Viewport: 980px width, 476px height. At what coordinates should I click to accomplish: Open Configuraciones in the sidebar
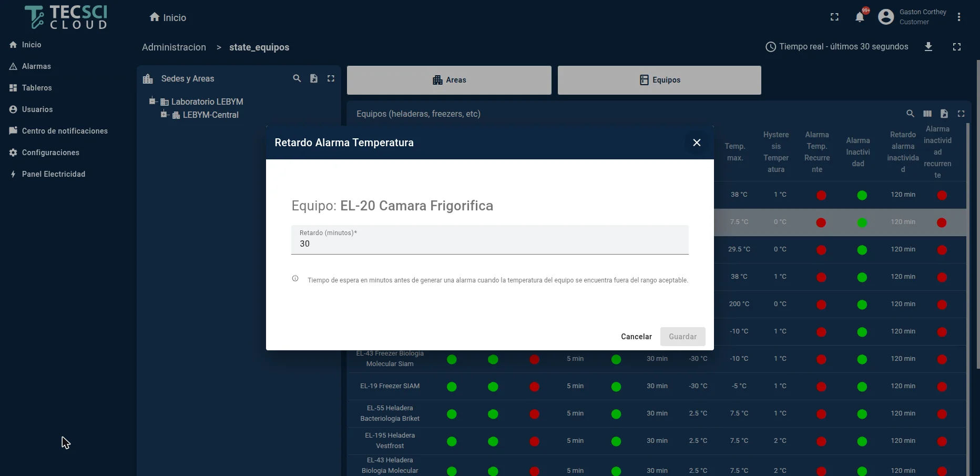pos(50,153)
